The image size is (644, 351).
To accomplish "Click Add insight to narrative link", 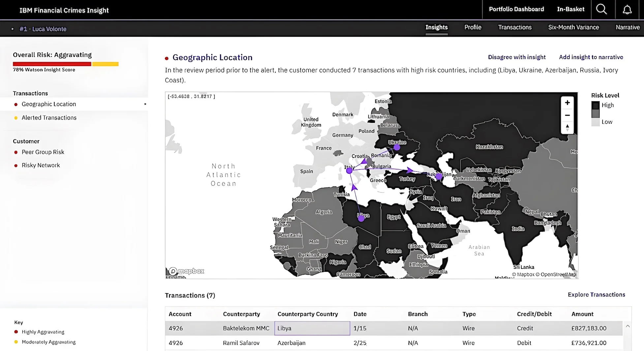I will [x=591, y=57].
